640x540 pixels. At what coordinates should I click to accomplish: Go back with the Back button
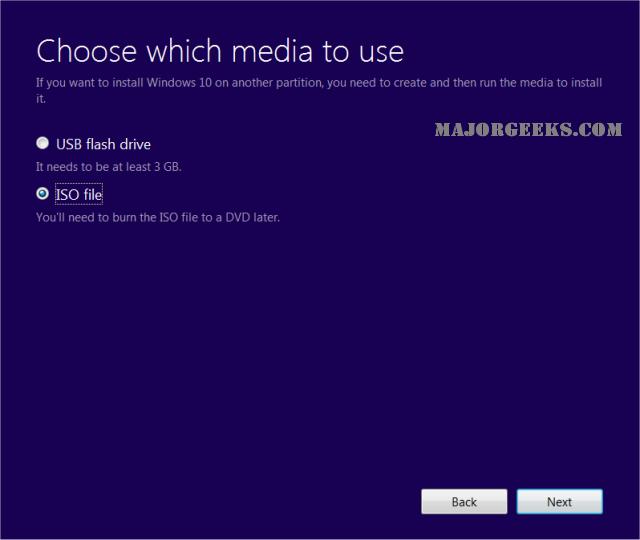[464, 502]
